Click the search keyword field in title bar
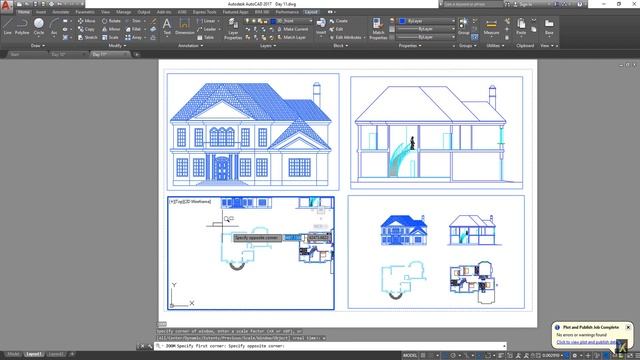Screen dimensions: 640x360 (x=472, y=4)
